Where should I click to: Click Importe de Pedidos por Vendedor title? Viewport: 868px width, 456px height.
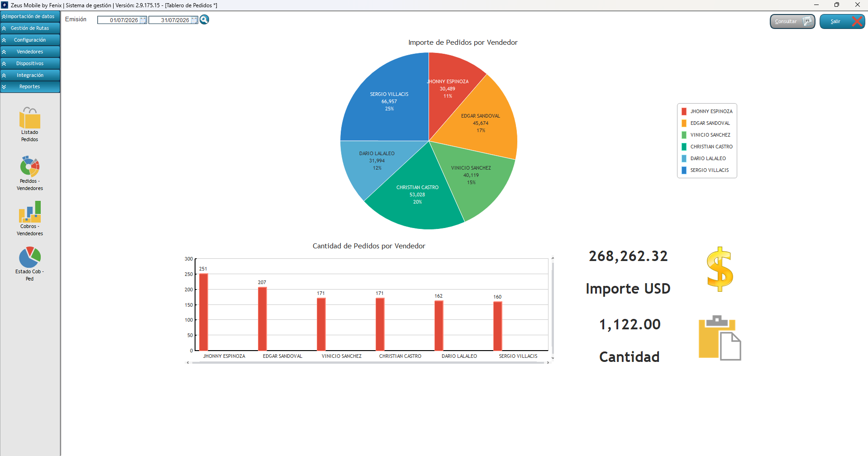coord(463,43)
